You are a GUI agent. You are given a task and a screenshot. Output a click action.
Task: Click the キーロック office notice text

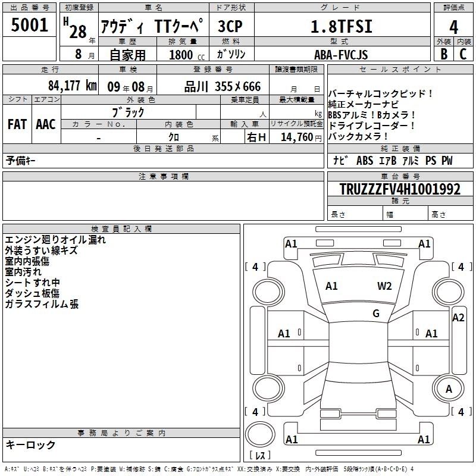tap(30, 444)
